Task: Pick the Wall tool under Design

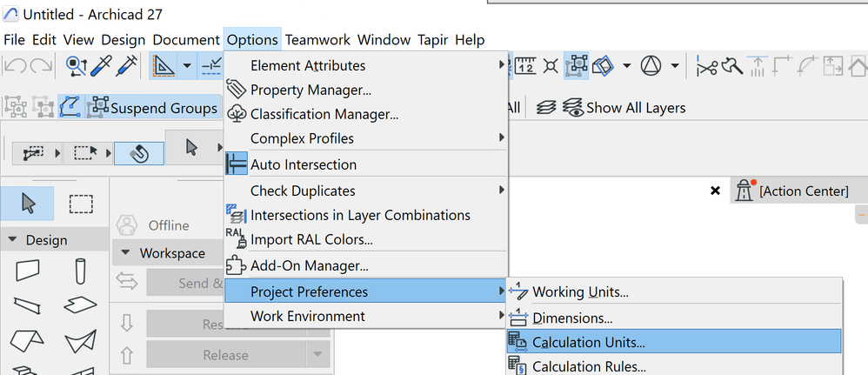Action: pos(29,271)
